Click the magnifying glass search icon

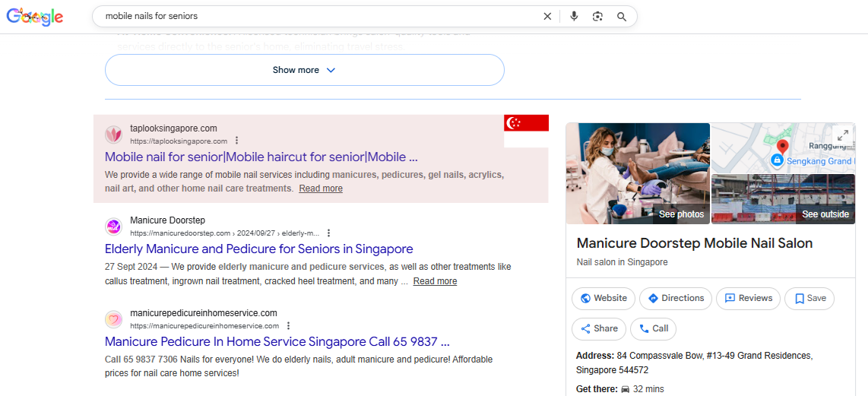point(622,17)
